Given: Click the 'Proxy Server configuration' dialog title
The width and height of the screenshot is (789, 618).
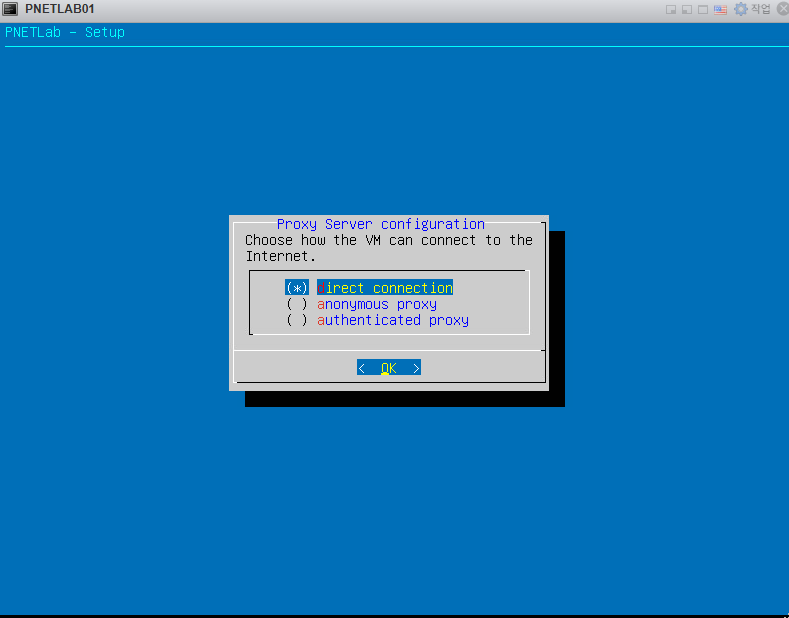Looking at the screenshot, I should [381, 224].
